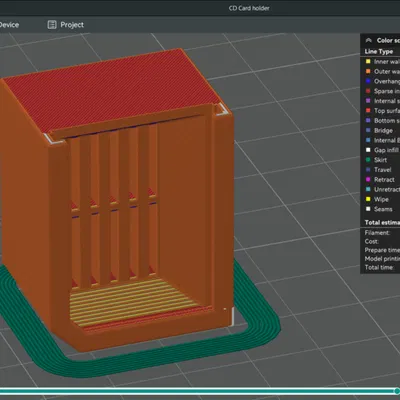Click the Skirt green swatch
400x400 pixels.
[x=368, y=160]
